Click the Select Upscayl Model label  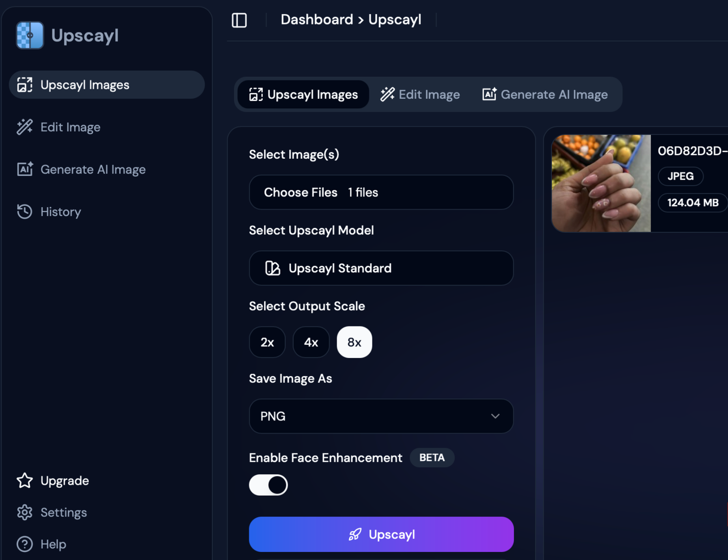pyautogui.click(x=311, y=230)
